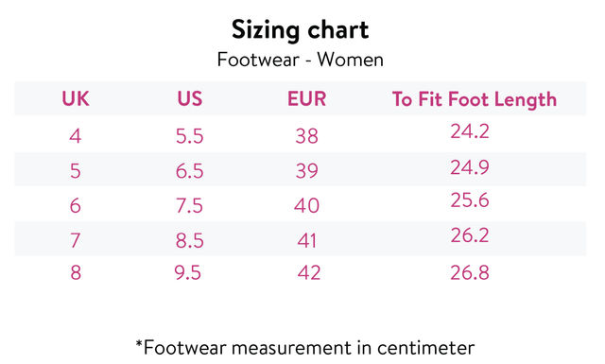
Task: Select UK size 7 cell
Action: pyautogui.click(x=76, y=240)
